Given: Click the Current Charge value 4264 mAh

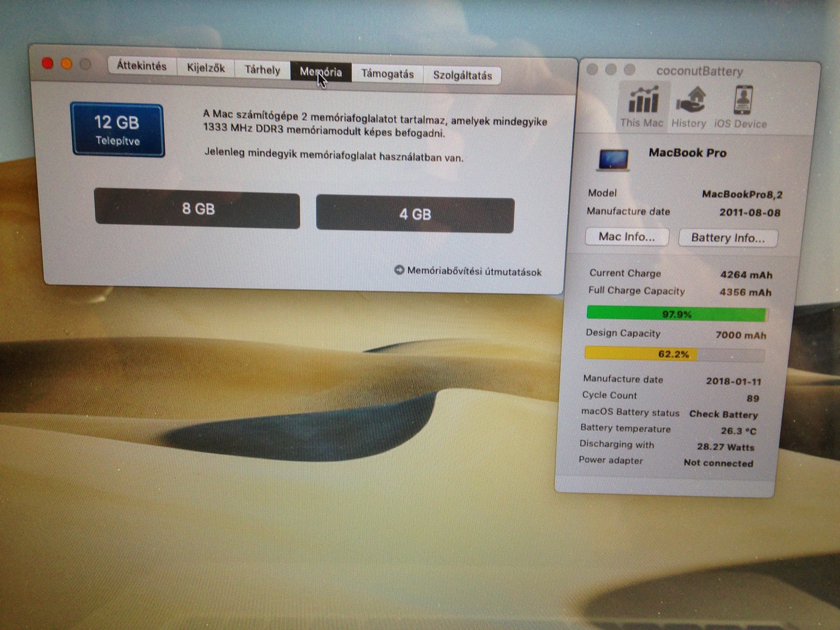Looking at the screenshot, I should point(746,275).
